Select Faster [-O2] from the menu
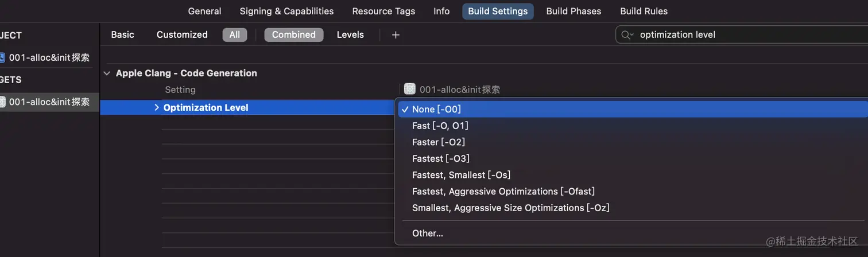Viewport: 868px width, 257px height. (439, 142)
